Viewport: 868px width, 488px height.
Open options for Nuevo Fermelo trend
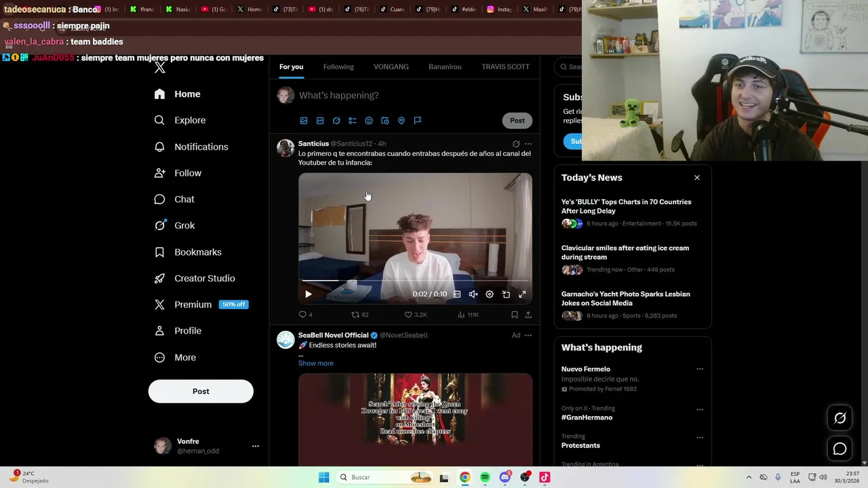click(700, 369)
